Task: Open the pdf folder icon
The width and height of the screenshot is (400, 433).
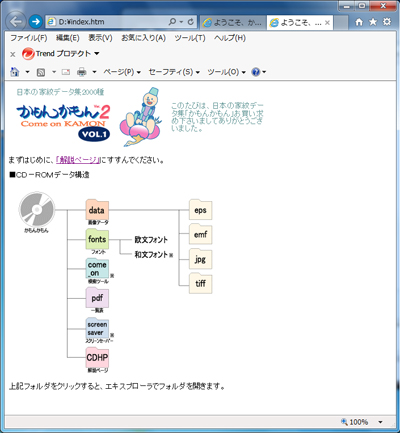Action: click(97, 297)
